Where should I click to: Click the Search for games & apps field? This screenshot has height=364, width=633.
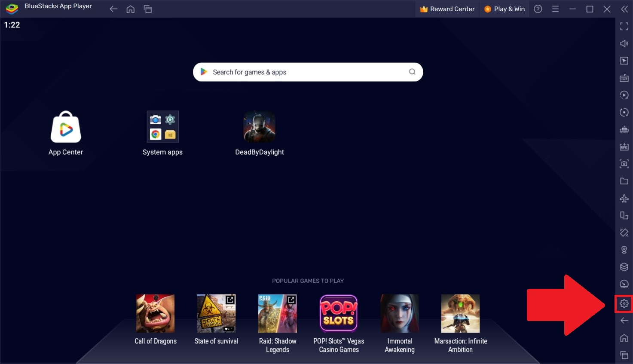[308, 72]
